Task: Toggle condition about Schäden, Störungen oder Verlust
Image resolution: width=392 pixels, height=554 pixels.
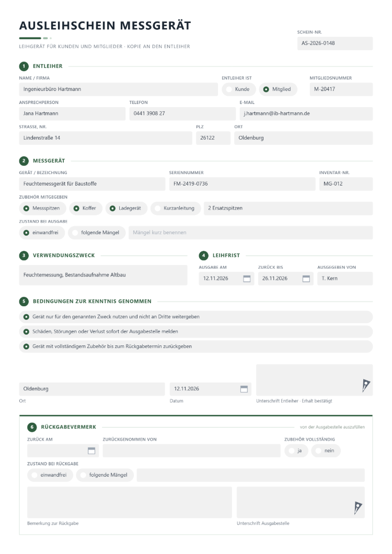Action: coord(196,332)
